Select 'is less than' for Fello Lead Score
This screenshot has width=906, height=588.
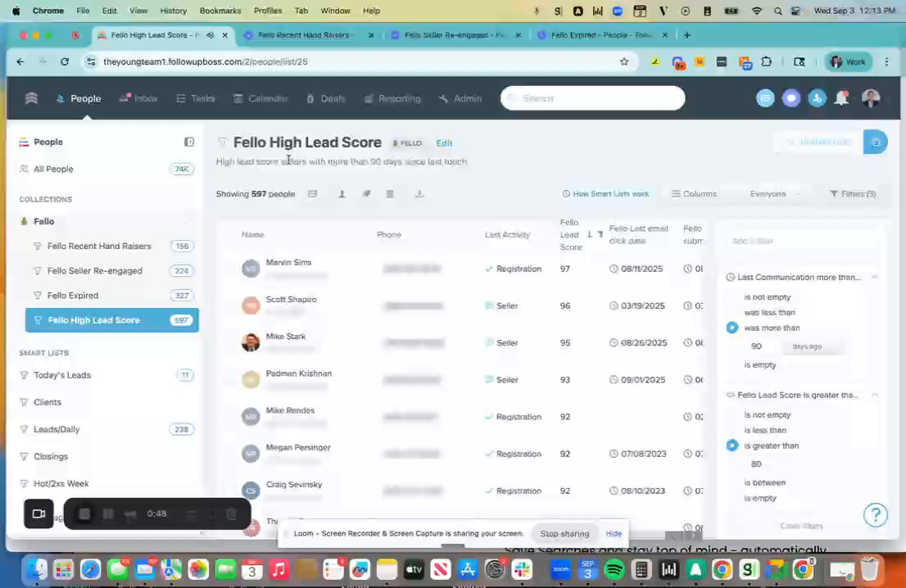point(765,430)
